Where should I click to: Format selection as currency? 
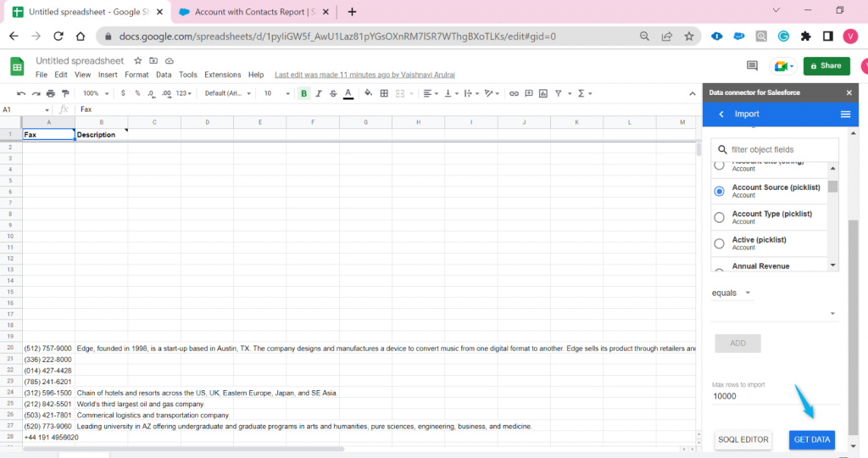point(123,93)
